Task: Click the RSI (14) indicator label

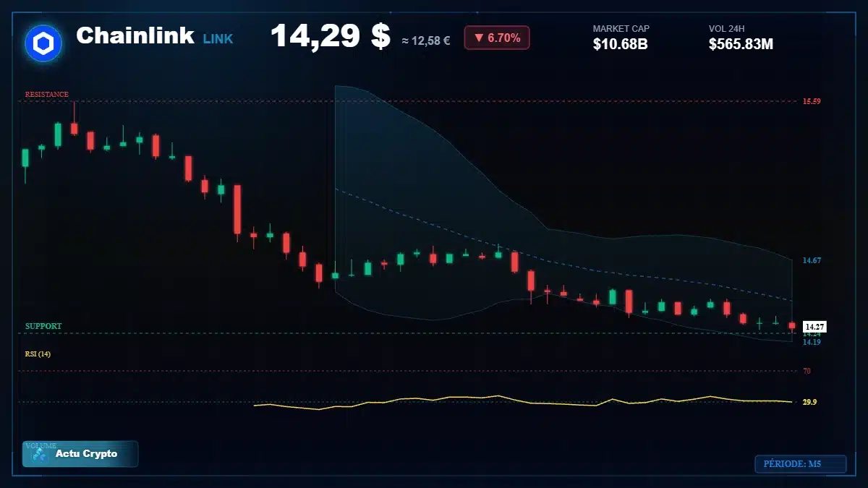Action: tap(38, 354)
